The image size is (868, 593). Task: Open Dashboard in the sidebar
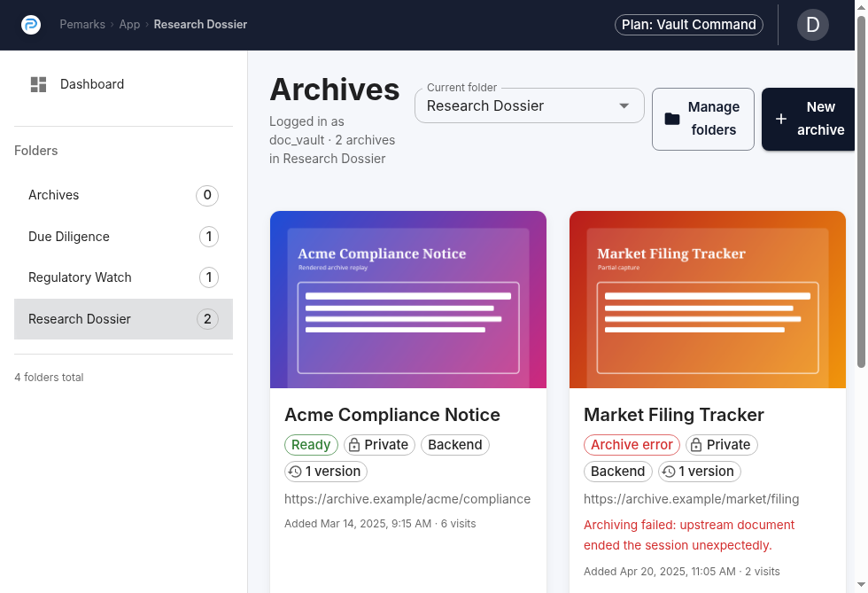pos(123,84)
